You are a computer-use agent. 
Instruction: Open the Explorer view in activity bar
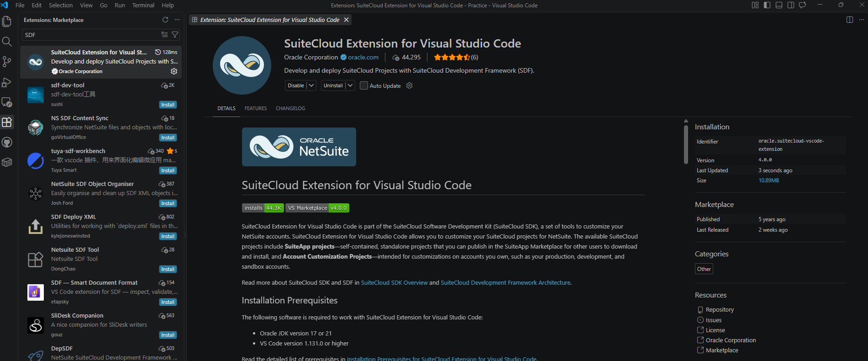click(x=7, y=21)
